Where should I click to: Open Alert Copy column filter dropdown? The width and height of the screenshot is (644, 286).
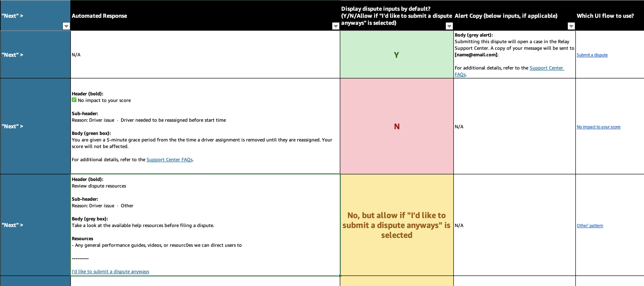pos(571,26)
